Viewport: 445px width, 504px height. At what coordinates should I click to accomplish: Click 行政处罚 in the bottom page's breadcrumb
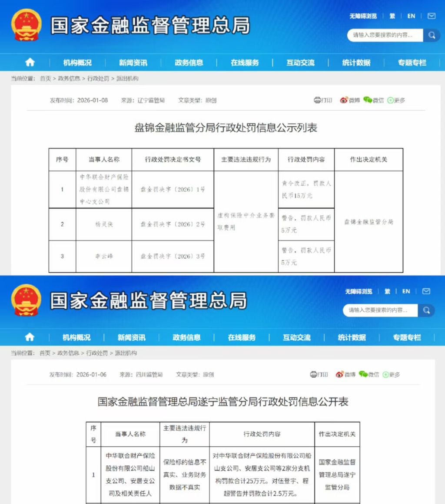click(x=97, y=353)
